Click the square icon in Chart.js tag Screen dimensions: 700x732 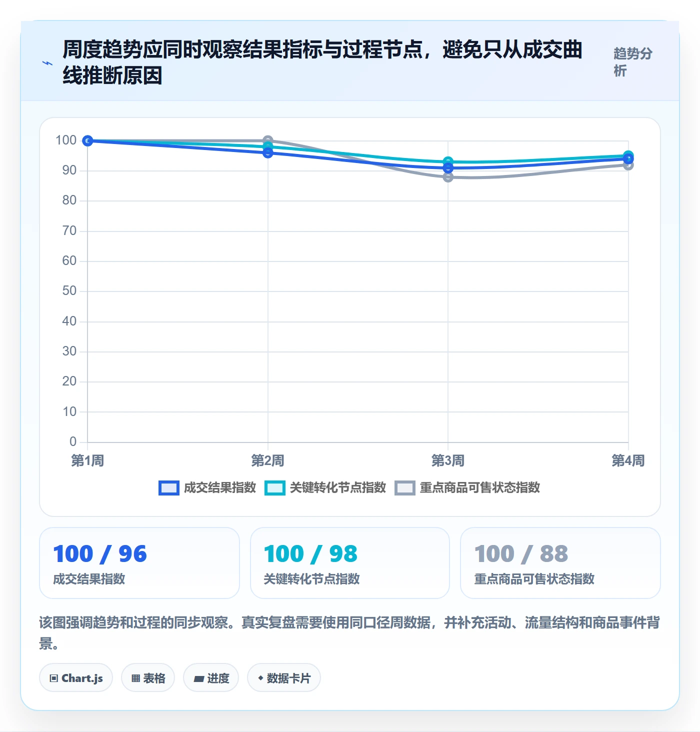point(54,678)
